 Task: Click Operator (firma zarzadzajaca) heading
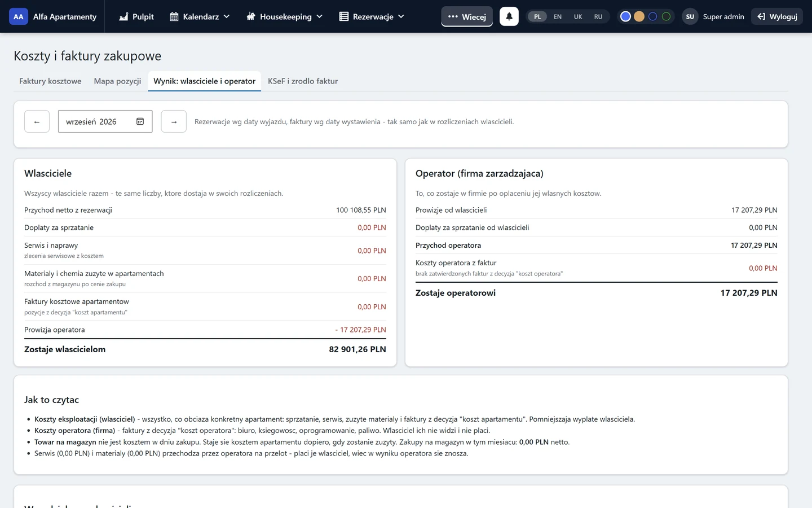(479, 173)
